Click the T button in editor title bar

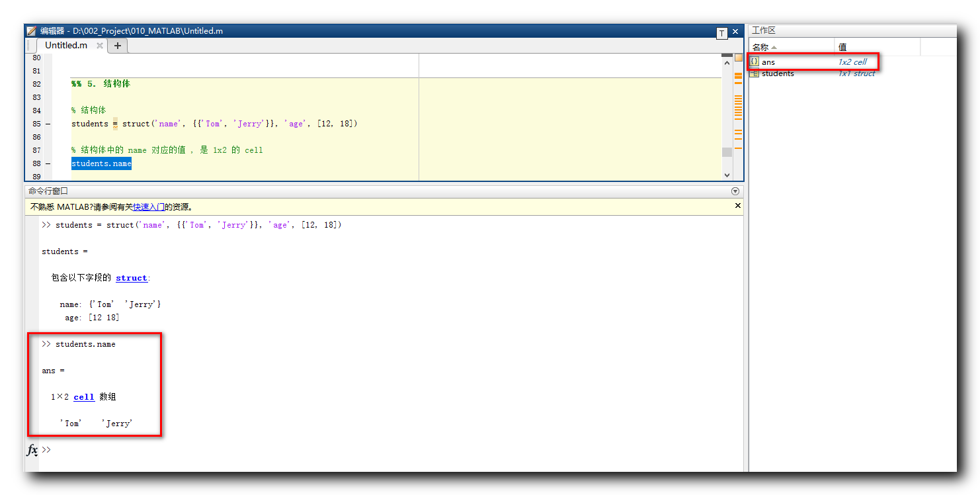click(721, 32)
